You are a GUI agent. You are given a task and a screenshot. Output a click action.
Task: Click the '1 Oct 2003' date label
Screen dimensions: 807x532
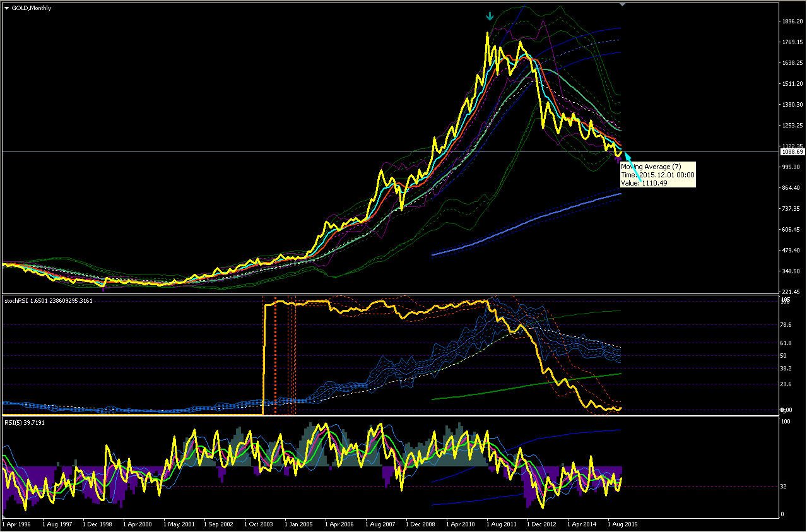(x=259, y=524)
